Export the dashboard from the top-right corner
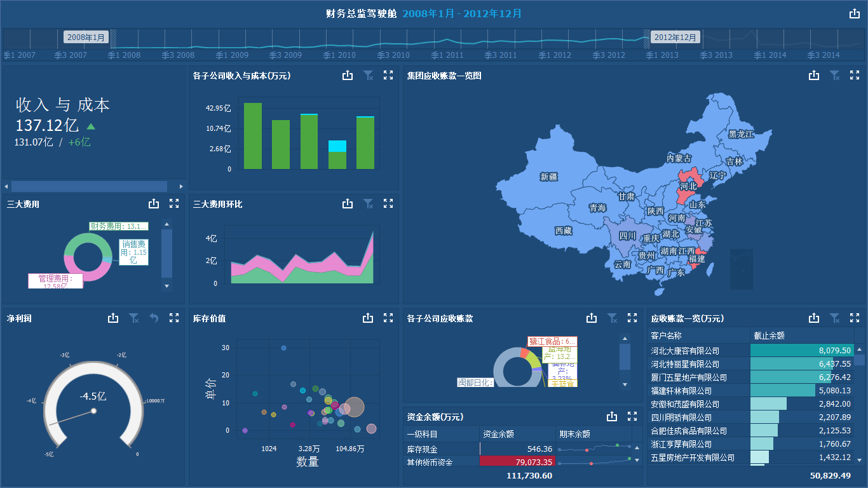The width and height of the screenshot is (868, 488). [x=854, y=13]
